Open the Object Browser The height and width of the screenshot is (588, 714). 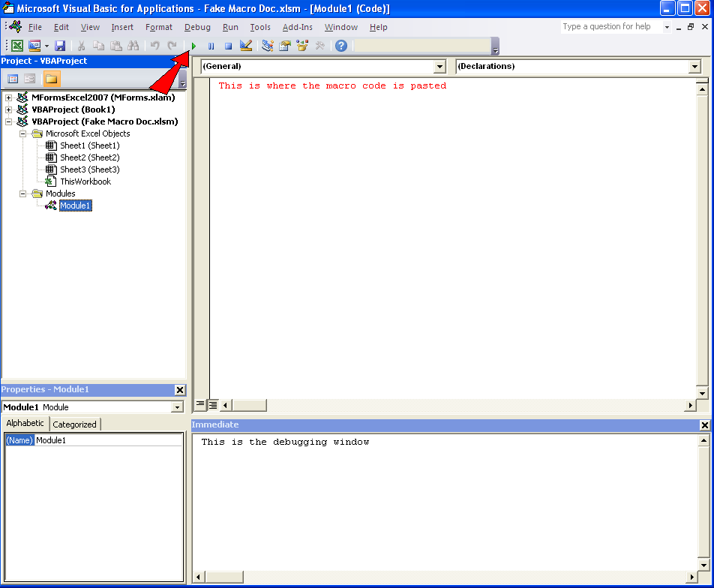301,45
